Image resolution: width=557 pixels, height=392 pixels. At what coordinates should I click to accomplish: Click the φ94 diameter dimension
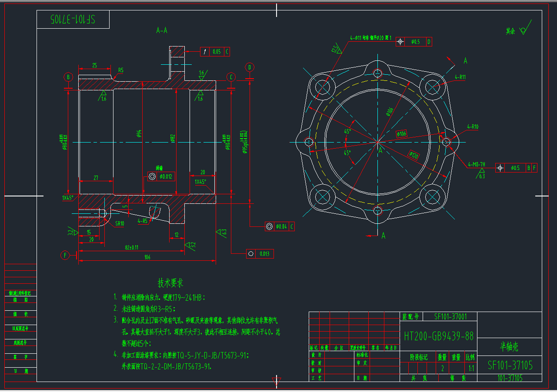click(140, 133)
